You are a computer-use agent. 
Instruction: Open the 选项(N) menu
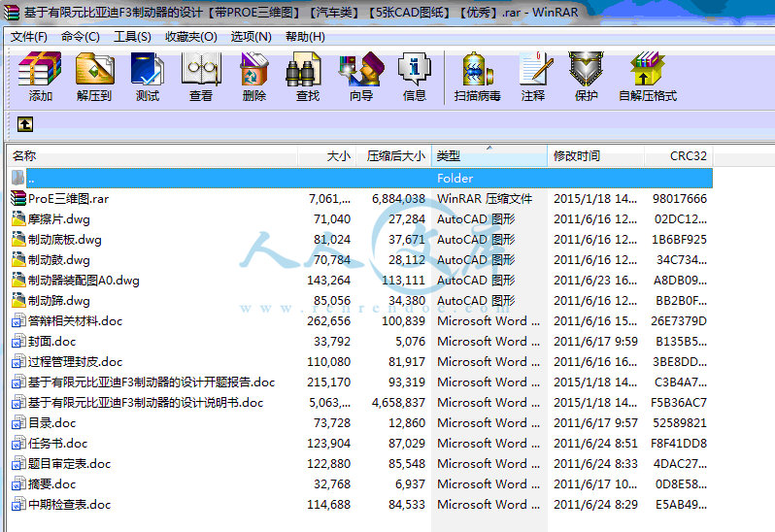pos(252,37)
